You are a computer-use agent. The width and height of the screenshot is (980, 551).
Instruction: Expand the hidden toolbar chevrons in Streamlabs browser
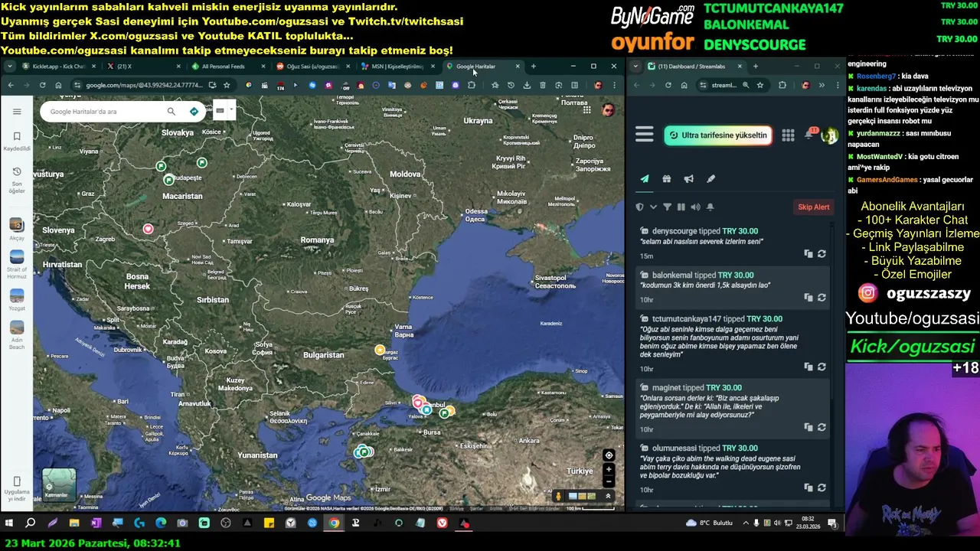pyautogui.click(x=822, y=85)
